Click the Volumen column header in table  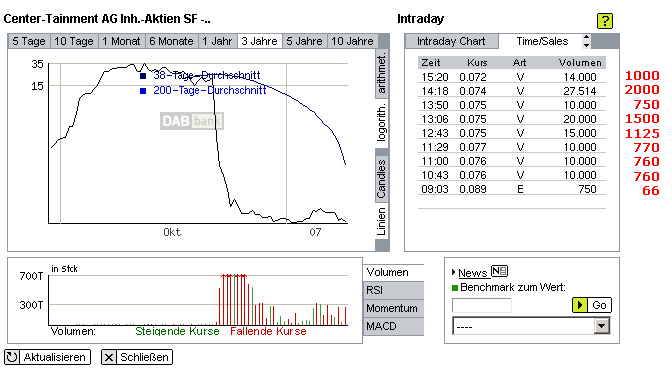(580, 63)
